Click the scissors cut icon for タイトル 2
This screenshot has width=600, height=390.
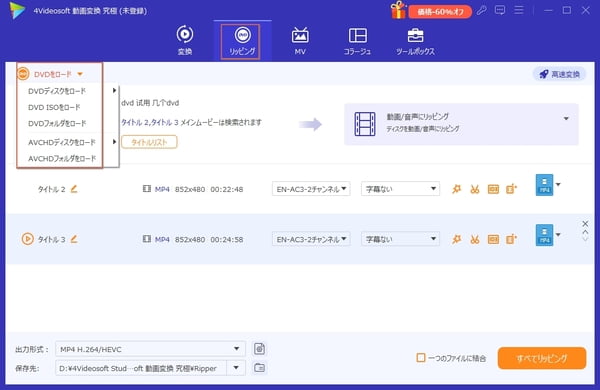[x=474, y=189]
